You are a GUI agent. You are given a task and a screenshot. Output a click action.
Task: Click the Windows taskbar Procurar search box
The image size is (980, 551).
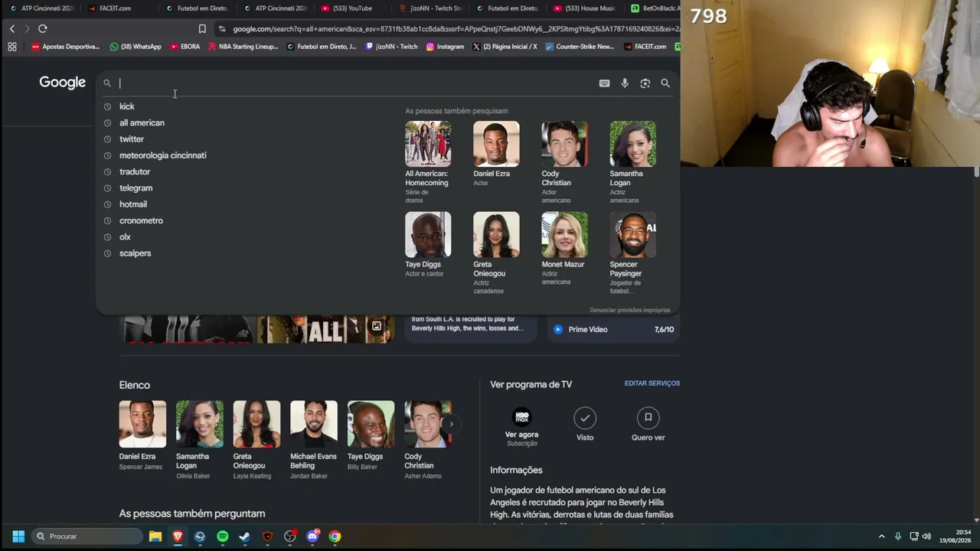click(86, 536)
